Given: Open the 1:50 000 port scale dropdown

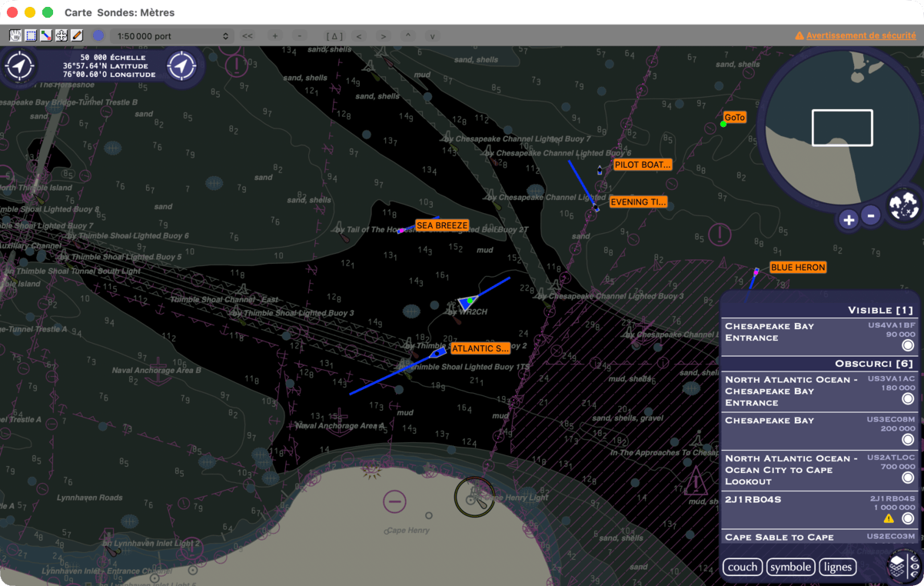Looking at the screenshot, I should (171, 36).
